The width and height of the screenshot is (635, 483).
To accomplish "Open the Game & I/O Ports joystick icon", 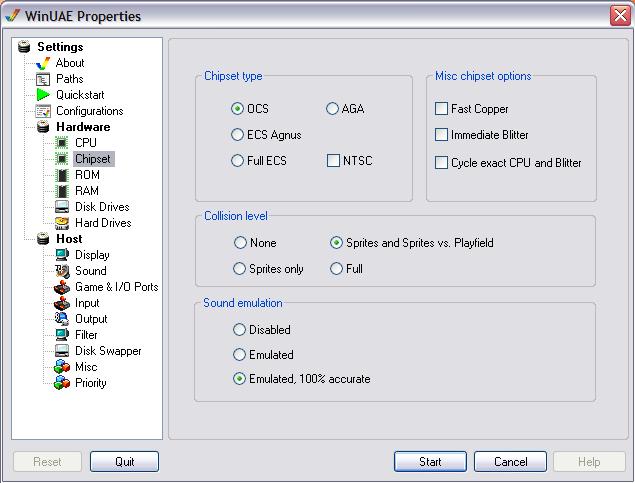I will point(62,287).
